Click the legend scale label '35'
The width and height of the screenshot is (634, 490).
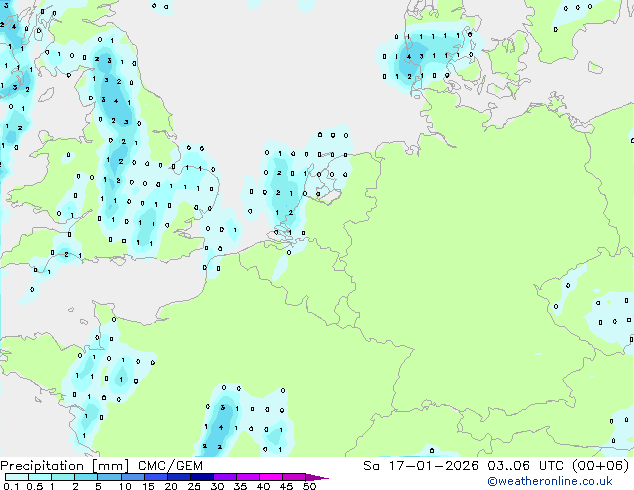[x=240, y=486]
